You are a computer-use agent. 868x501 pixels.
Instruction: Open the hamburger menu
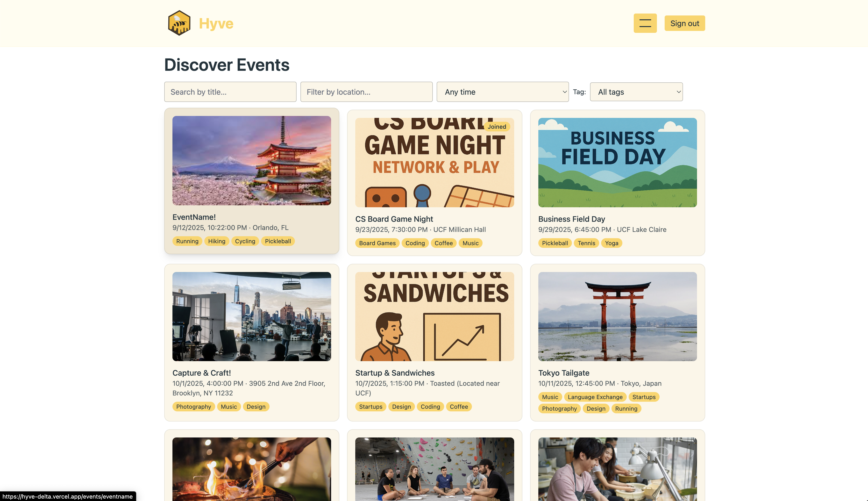pyautogui.click(x=645, y=23)
